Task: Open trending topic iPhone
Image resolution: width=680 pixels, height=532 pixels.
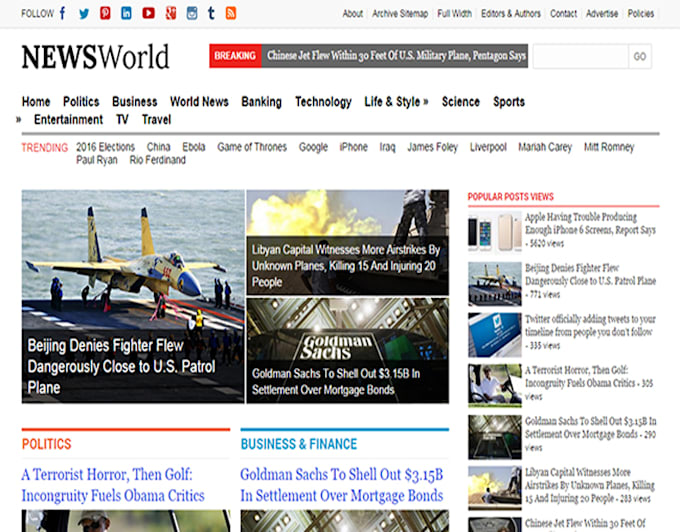Action: pyautogui.click(x=353, y=147)
